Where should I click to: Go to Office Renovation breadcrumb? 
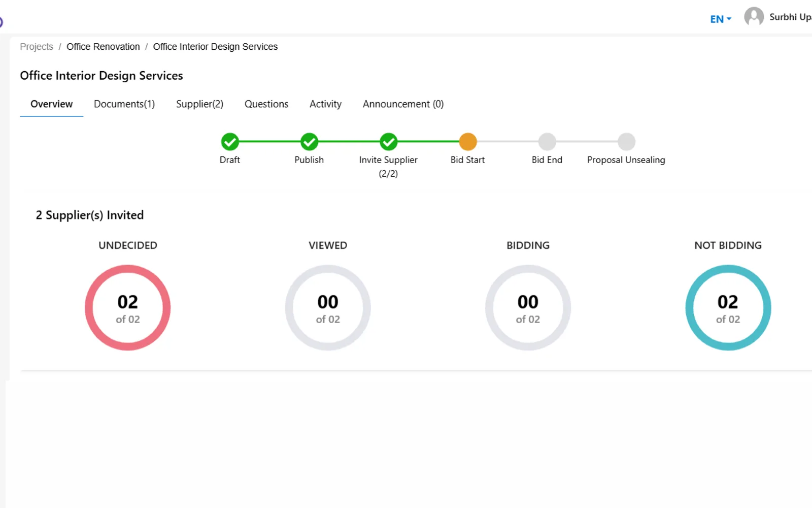[x=103, y=47]
